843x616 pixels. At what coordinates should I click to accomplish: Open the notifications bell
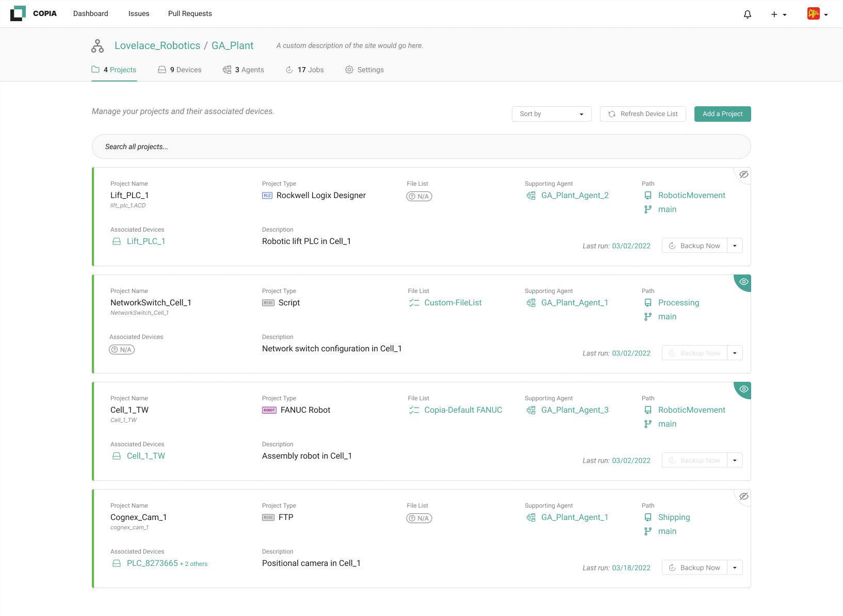pos(748,14)
